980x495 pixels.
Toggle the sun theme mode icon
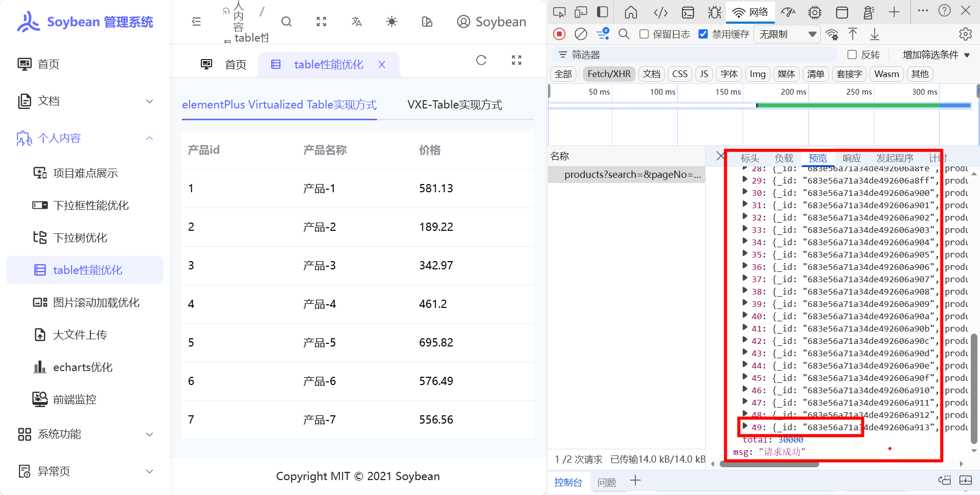(391, 22)
